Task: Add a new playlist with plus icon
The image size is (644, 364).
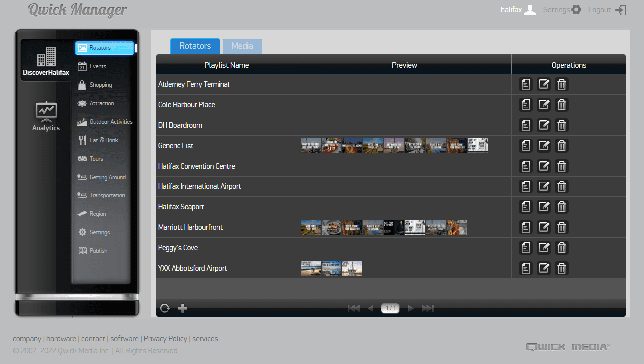Action: pos(183,308)
